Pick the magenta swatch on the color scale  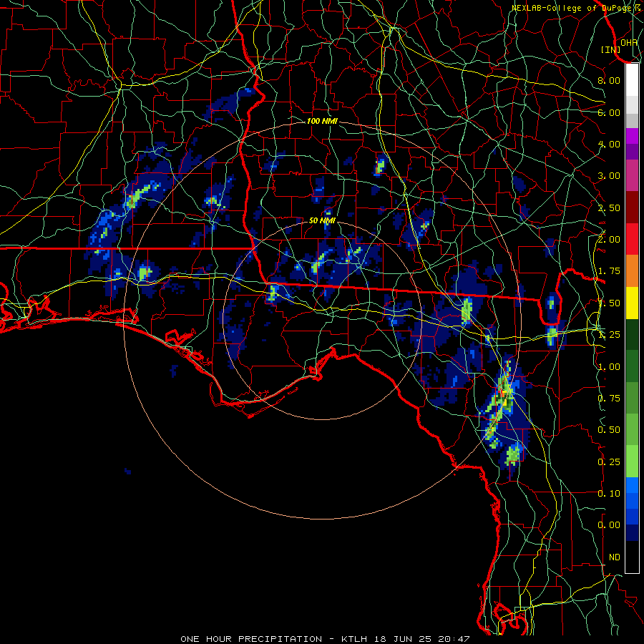pos(632,136)
